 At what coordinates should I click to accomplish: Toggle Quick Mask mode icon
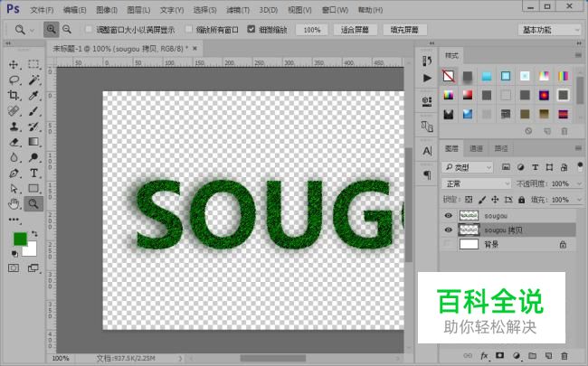click(14, 267)
